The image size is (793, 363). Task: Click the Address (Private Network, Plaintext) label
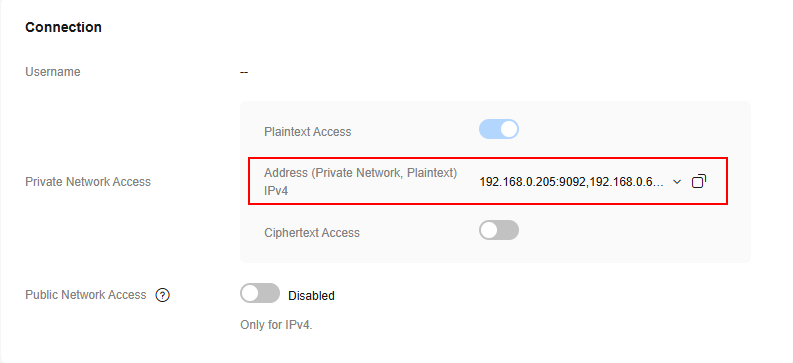(361, 173)
